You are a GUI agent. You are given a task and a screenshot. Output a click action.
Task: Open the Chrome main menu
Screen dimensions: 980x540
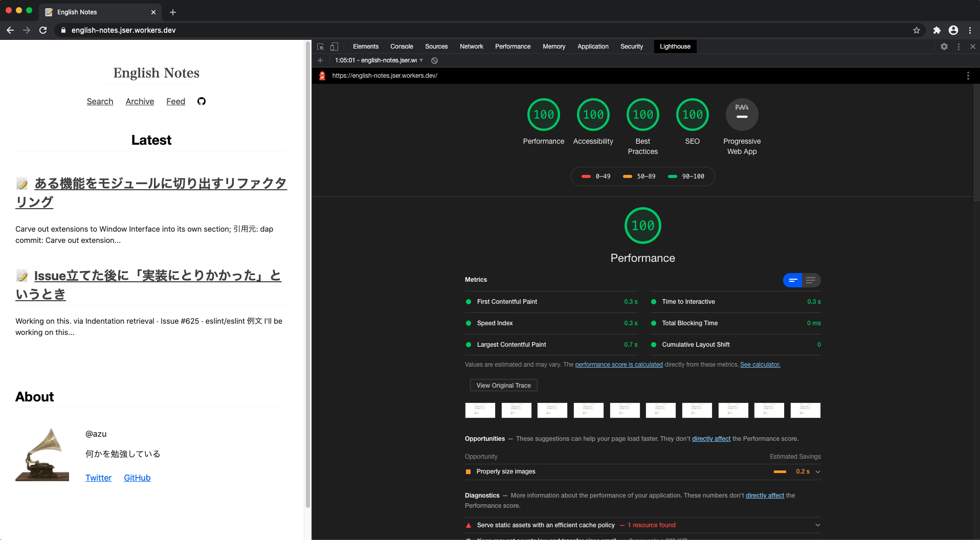click(x=970, y=30)
